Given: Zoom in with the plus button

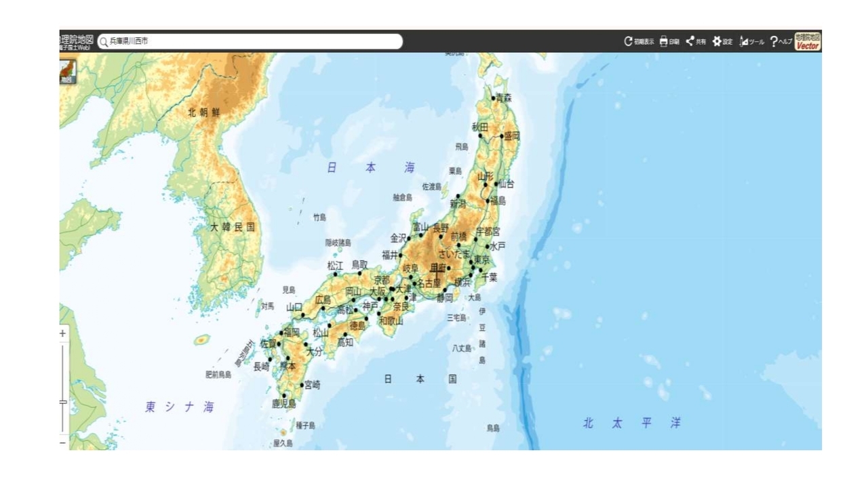Looking at the screenshot, I should pos(63,333).
